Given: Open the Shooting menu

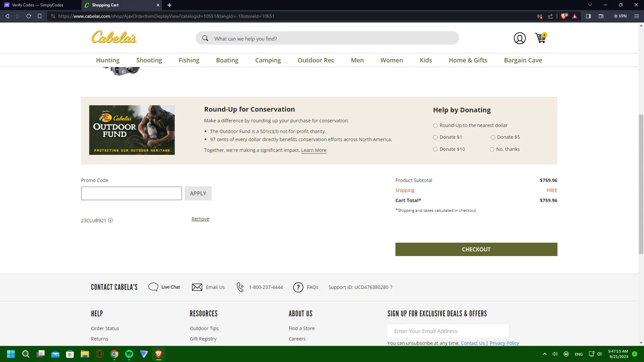Looking at the screenshot, I should tap(149, 60).
